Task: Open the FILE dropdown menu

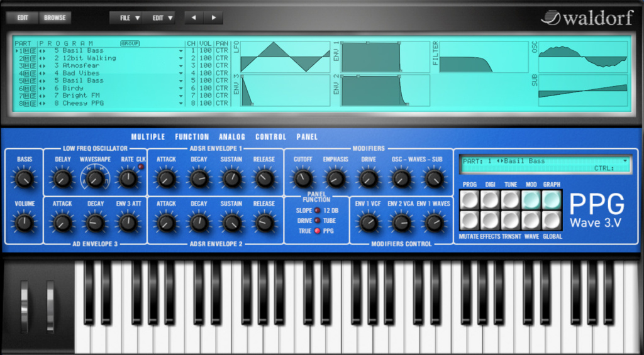Action: (x=129, y=18)
